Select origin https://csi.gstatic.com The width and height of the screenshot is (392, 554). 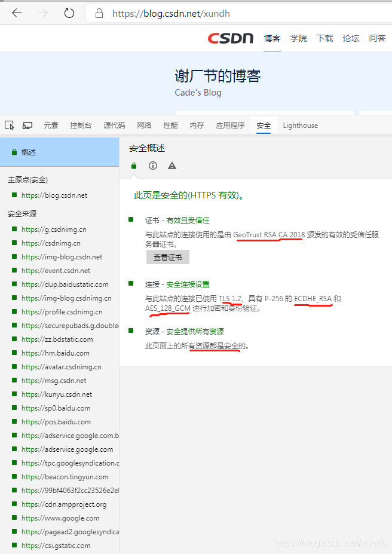[x=56, y=546]
